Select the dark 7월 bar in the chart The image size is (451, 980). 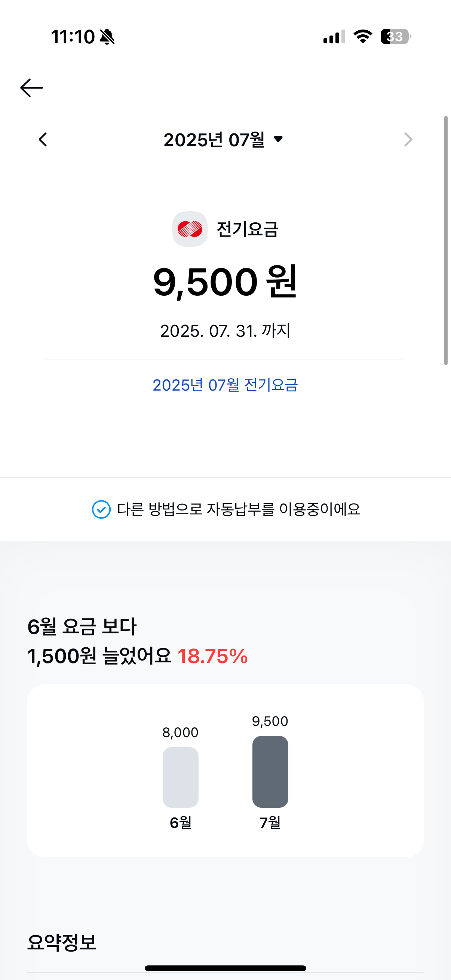[x=270, y=771]
